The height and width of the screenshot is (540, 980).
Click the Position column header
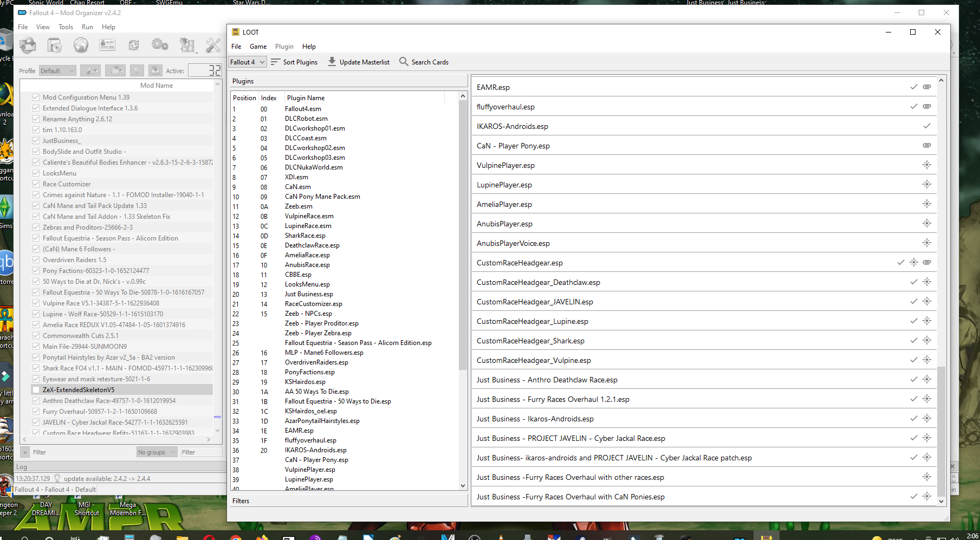pyautogui.click(x=244, y=98)
